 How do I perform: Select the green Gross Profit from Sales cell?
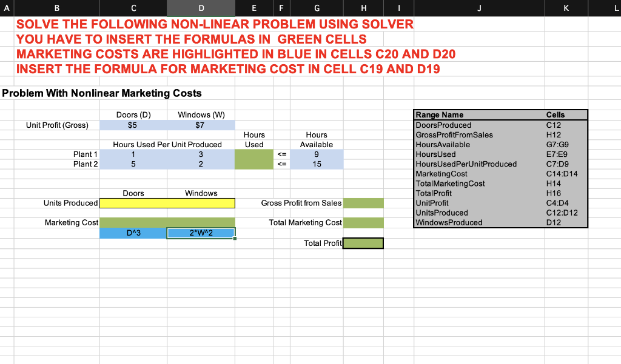[x=363, y=202]
